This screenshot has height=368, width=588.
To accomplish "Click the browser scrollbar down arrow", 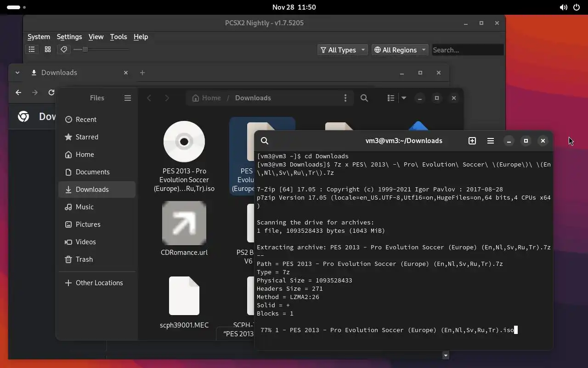I will point(445,355).
